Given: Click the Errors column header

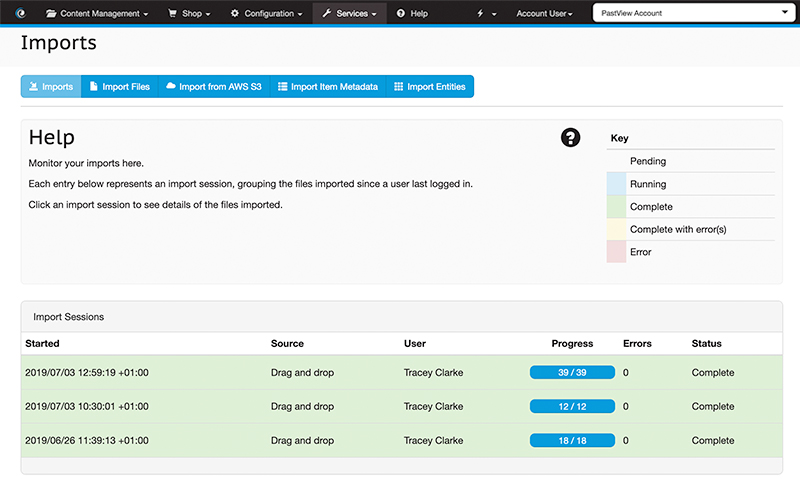Looking at the screenshot, I should click(x=637, y=343).
